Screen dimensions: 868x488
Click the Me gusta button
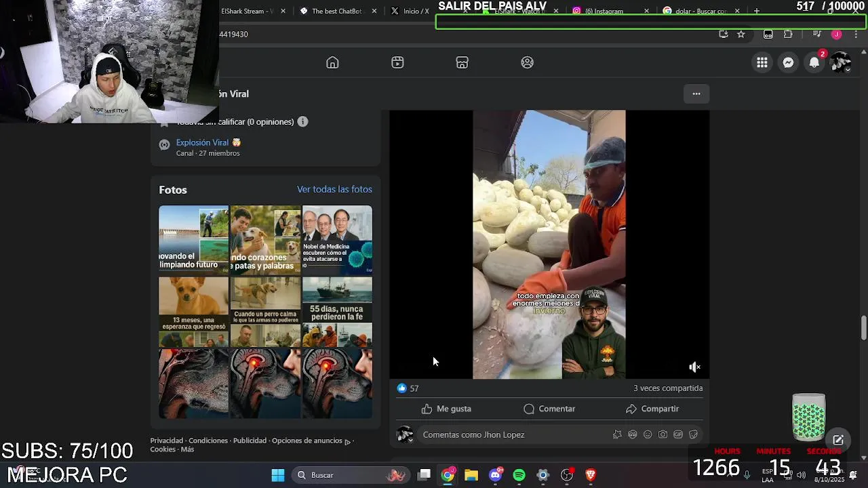[x=446, y=409]
